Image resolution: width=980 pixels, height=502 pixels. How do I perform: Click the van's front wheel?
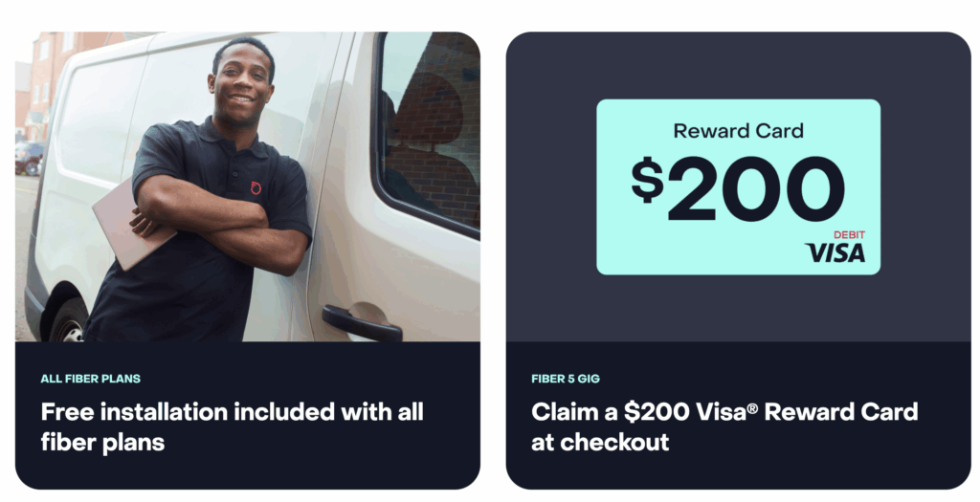(70, 321)
